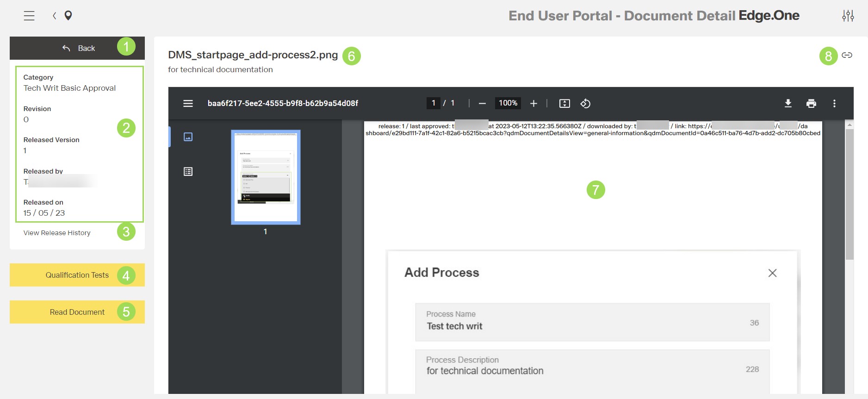Open PDF viewer more actions menu
The width and height of the screenshot is (868, 399).
click(x=834, y=103)
